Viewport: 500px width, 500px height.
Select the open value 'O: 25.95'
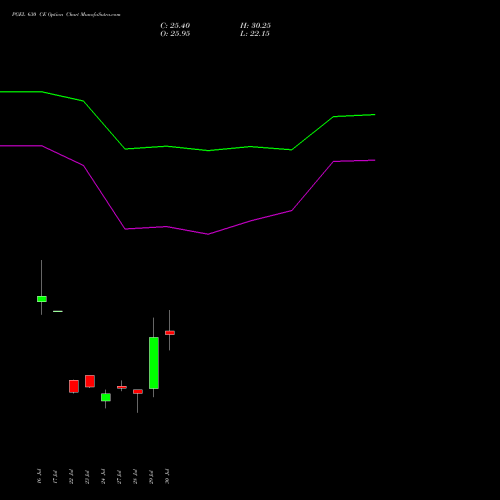[x=175, y=34]
